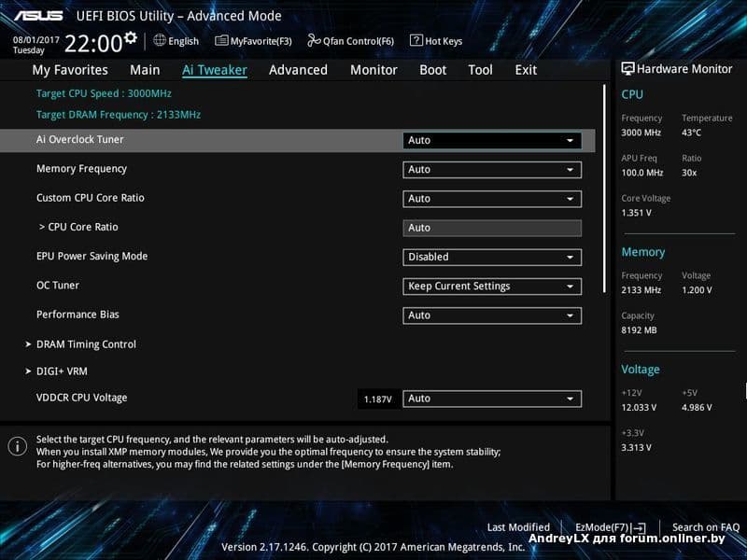This screenshot has width=747, height=560.
Task: Open the Custom CPU Core Ratio dropdown
Action: 492,199
